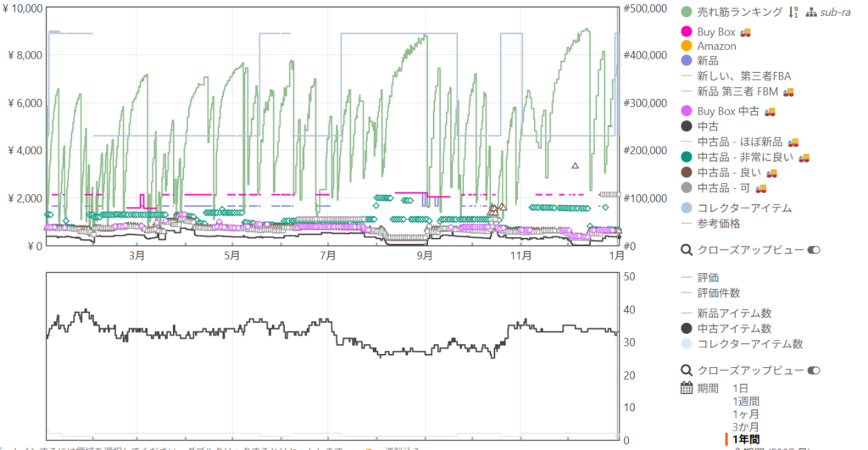
Task: Click the calendar icon next to 期間
Action: pyautogui.click(x=687, y=388)
